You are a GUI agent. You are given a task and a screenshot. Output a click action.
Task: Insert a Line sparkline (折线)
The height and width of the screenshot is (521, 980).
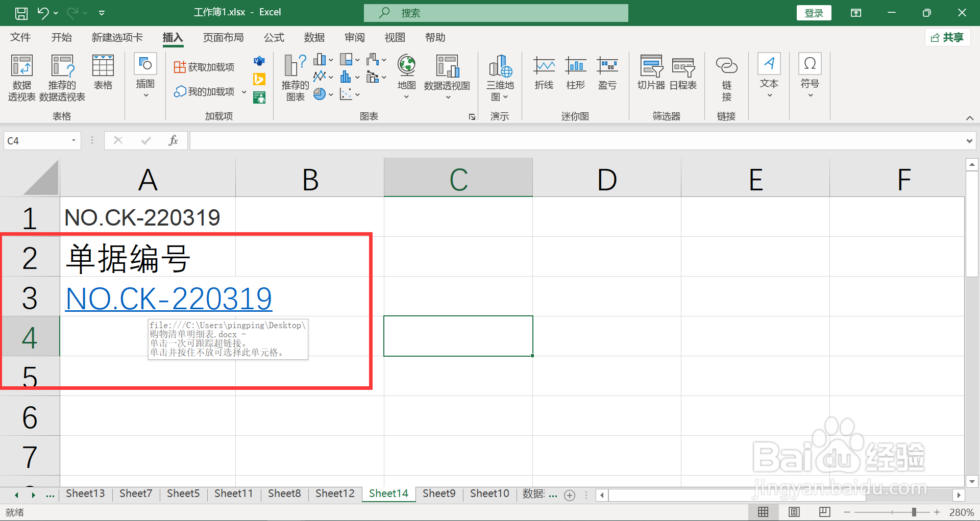544,72
